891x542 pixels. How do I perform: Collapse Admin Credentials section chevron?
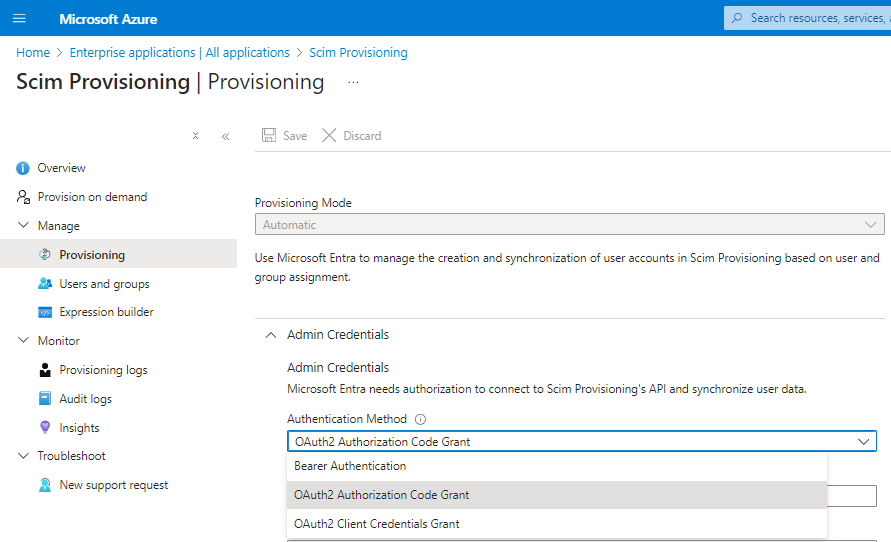pyautogui.click(x=271, y=335)
